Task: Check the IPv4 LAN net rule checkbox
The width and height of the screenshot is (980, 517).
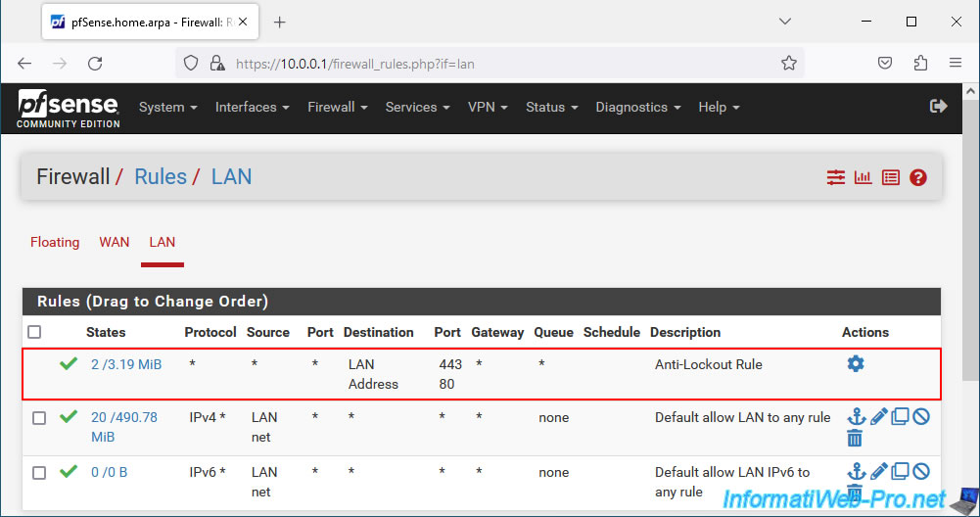Action: 39,417
